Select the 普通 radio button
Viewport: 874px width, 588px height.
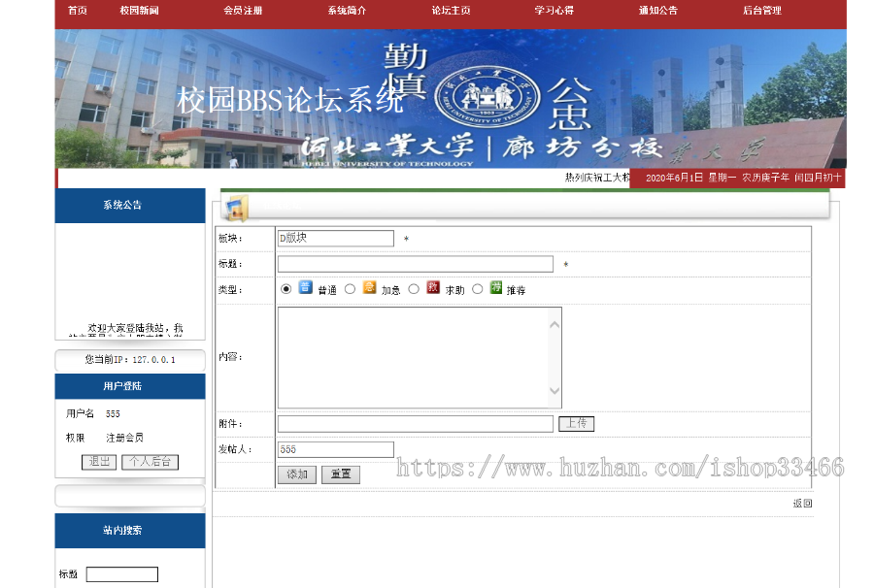pos(286,287)
